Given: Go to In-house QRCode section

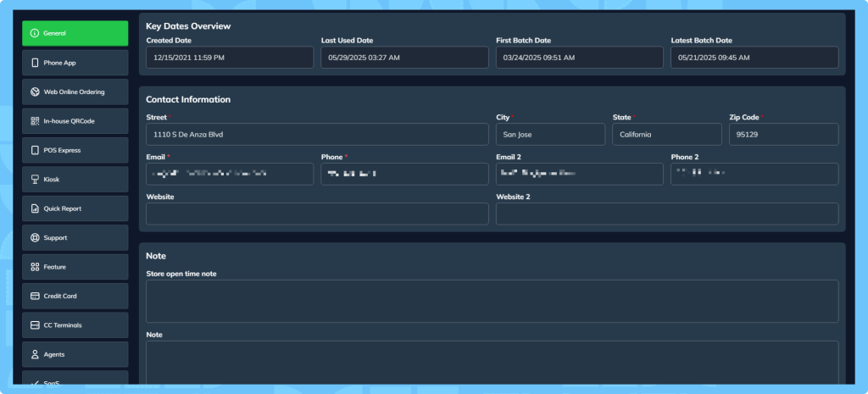Looking at the screenshot, I should [x=75, y=121].
